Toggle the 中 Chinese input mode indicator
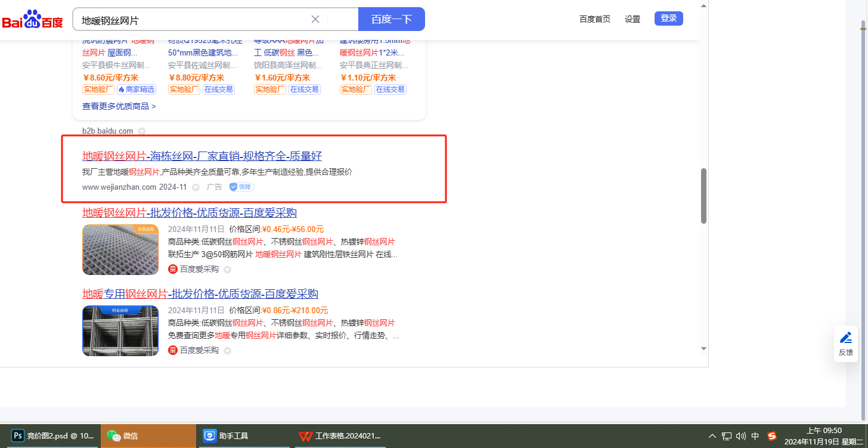Screen dimensions: 868x448 pos(755,436)
